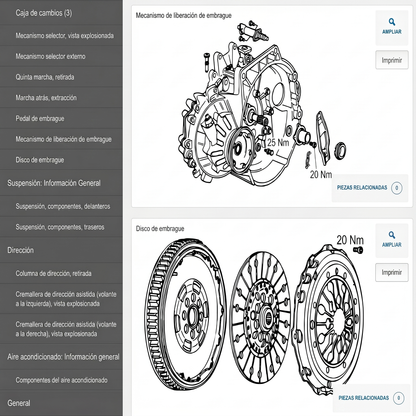The width and height of the screenshot is (416, 416).
Task: Click the Ampliar magnifier icon for Disco de embrague
Action: point(392,235)
